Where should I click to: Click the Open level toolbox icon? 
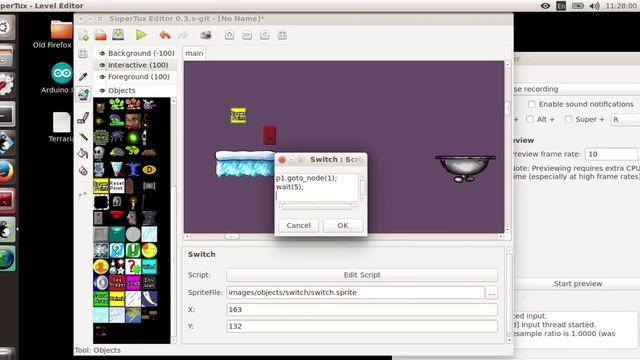coord(100,35)
